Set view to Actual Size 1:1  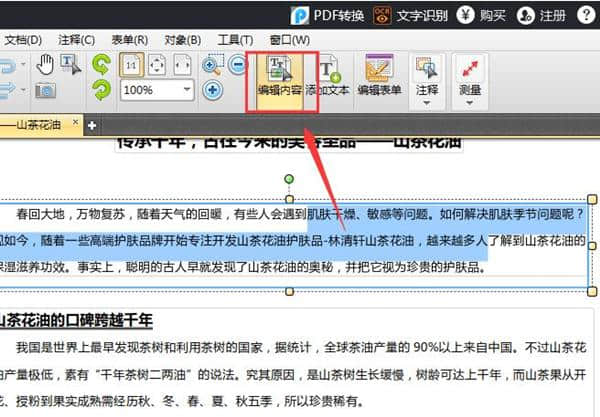tap(132, 65)
